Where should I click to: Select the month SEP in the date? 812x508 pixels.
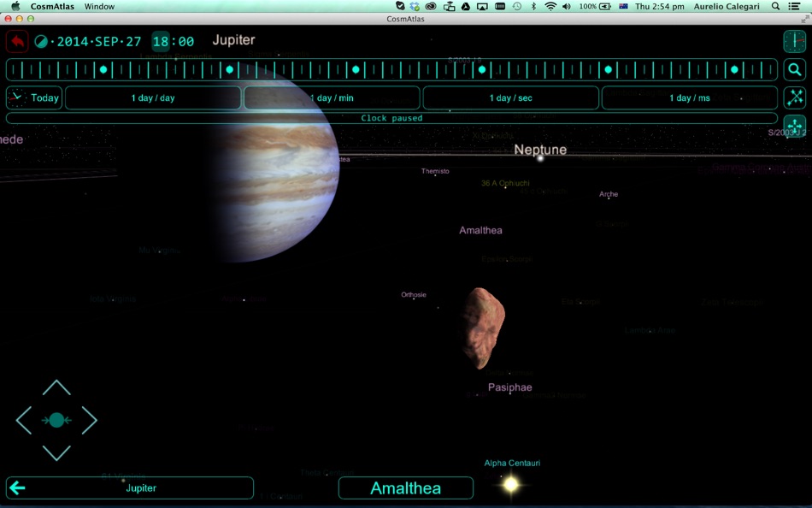tap(107, 41)
